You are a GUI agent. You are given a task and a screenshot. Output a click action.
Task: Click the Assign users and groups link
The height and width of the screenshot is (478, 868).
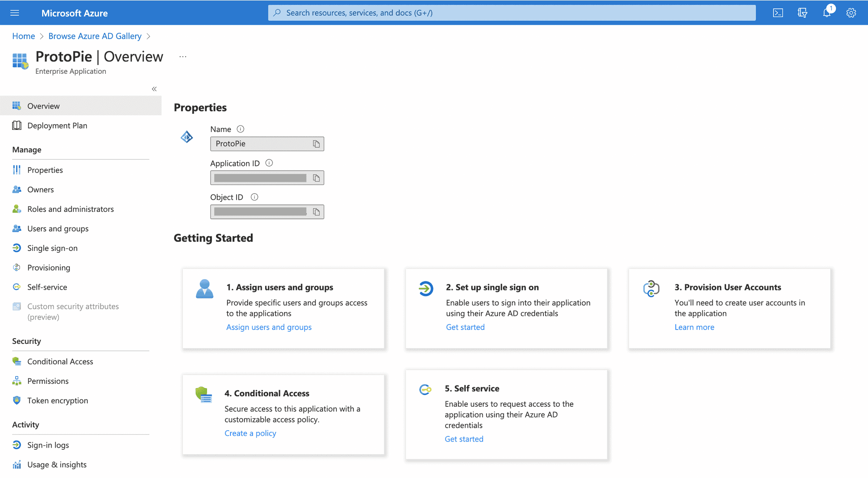269,327
